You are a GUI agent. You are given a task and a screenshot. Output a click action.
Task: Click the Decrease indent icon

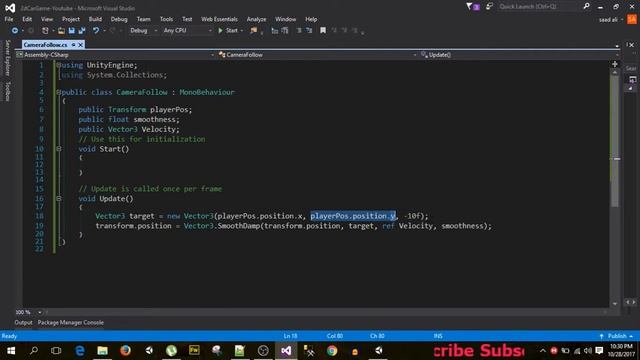coord(299,31)
